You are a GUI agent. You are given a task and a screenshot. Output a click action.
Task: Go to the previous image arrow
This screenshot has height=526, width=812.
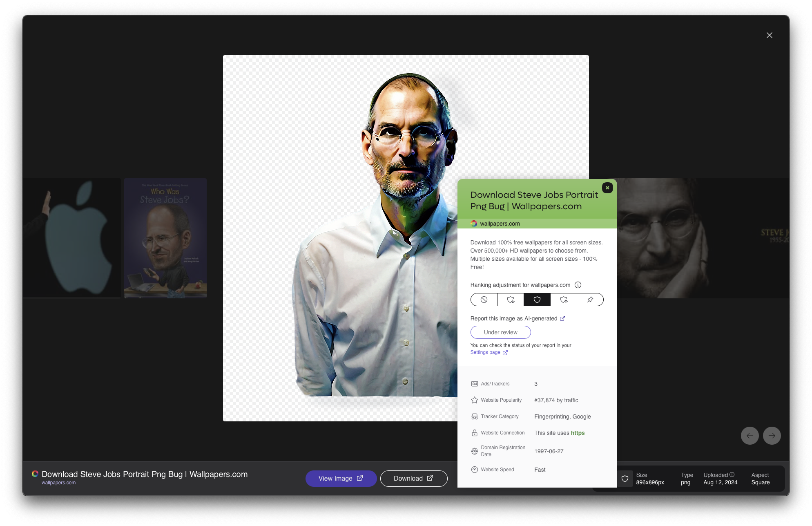[750, 436]
